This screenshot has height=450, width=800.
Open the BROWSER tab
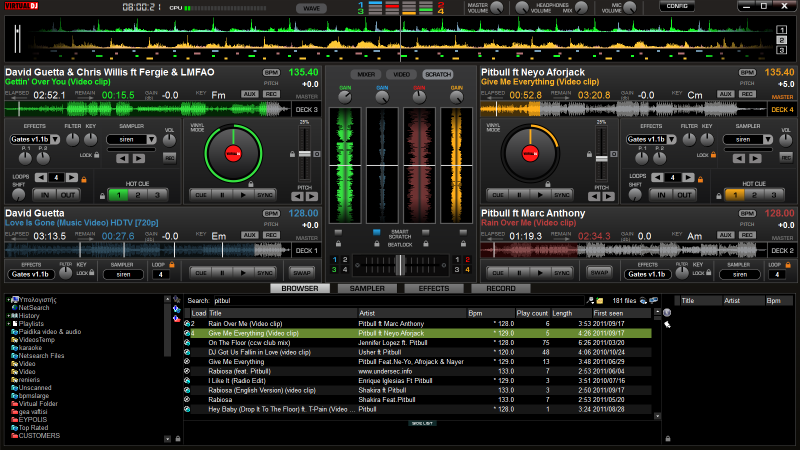(x=299, y=288)
